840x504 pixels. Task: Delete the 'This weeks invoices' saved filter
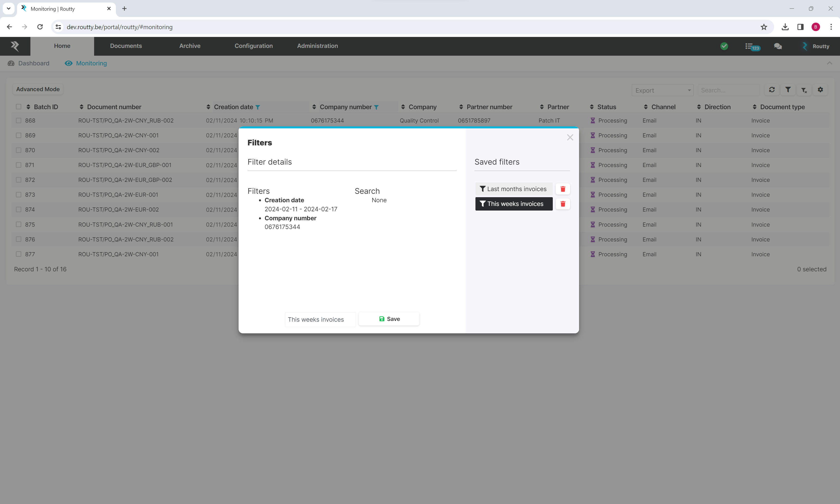[x=563, y=204]
